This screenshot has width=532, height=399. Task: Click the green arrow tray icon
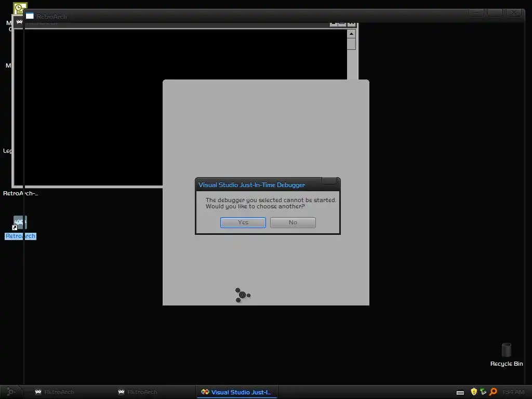483,392
